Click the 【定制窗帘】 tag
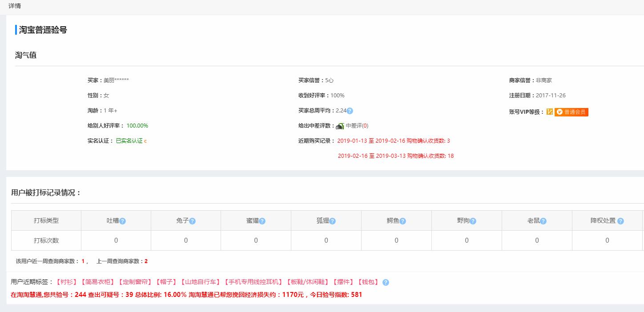The width and height of the screenshot is (644, 312). pos(135,282)
